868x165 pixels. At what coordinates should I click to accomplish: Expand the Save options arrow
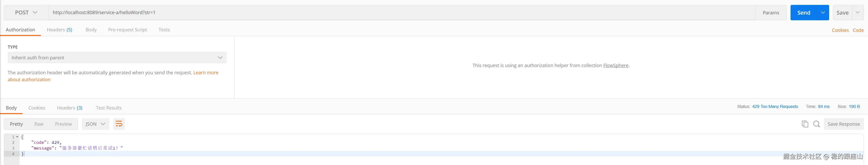tap(857, 12)
